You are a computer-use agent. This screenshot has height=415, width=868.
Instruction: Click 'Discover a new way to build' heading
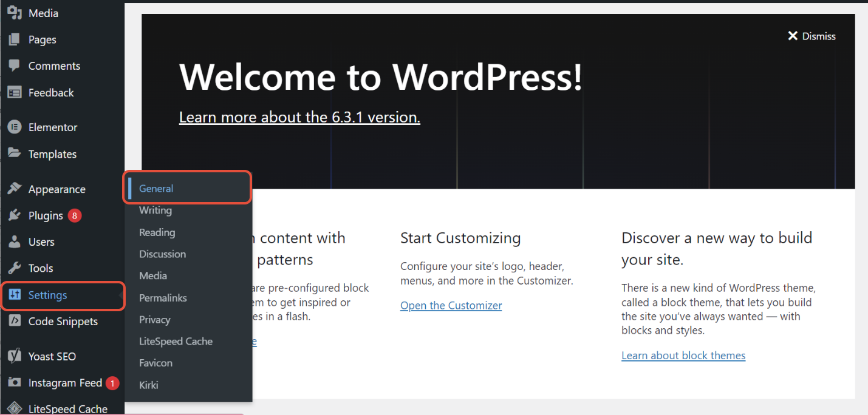point(717,249)
